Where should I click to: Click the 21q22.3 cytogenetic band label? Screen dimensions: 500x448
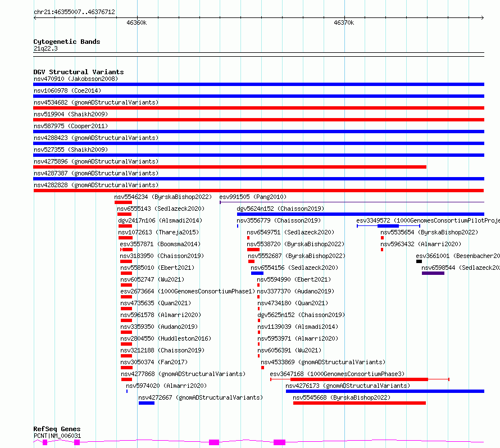tap(46, 48)
